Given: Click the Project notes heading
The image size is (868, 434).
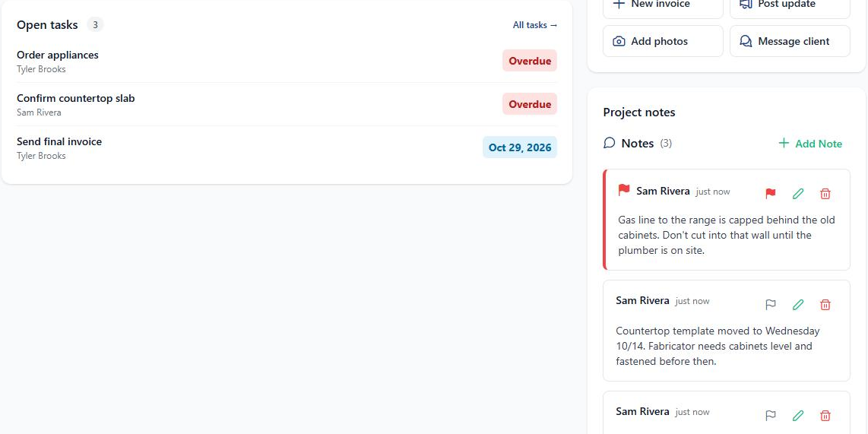Looking at the screenshot, I should 638,112.
